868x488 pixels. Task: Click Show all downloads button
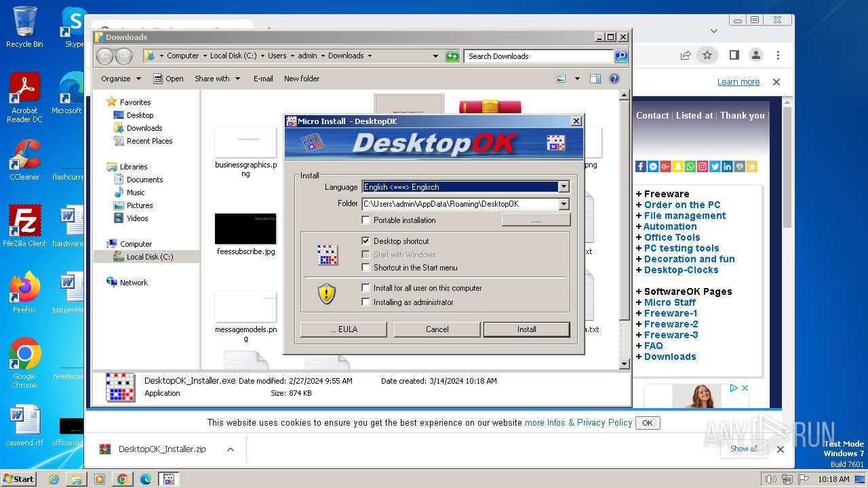[744, 449]
